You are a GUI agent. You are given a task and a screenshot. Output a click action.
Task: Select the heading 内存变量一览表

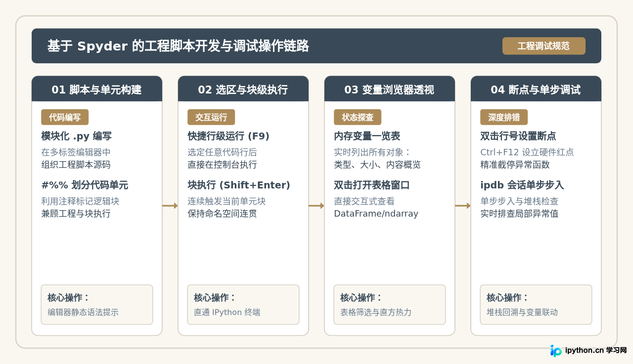(367, 136)
